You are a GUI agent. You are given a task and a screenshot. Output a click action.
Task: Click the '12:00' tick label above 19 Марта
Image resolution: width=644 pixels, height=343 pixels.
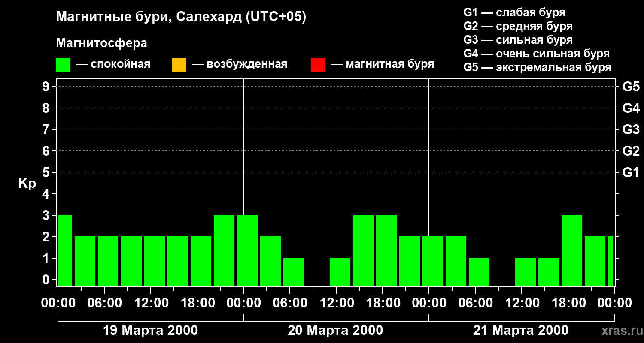click(151, 303)
